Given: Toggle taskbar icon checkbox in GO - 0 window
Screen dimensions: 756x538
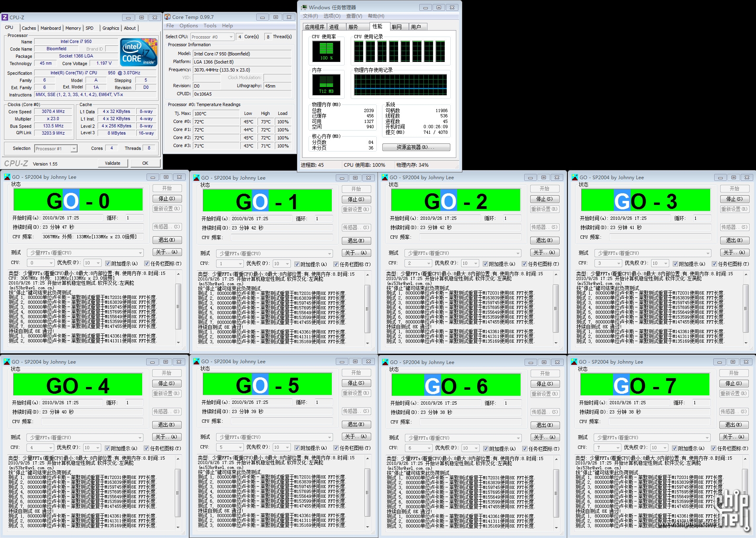Looking at the screenshot, I should coord(147,264).
